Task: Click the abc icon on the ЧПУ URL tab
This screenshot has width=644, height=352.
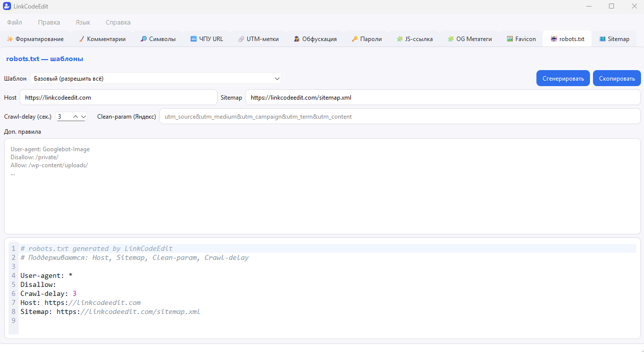Action: click(x=194, y=39)
